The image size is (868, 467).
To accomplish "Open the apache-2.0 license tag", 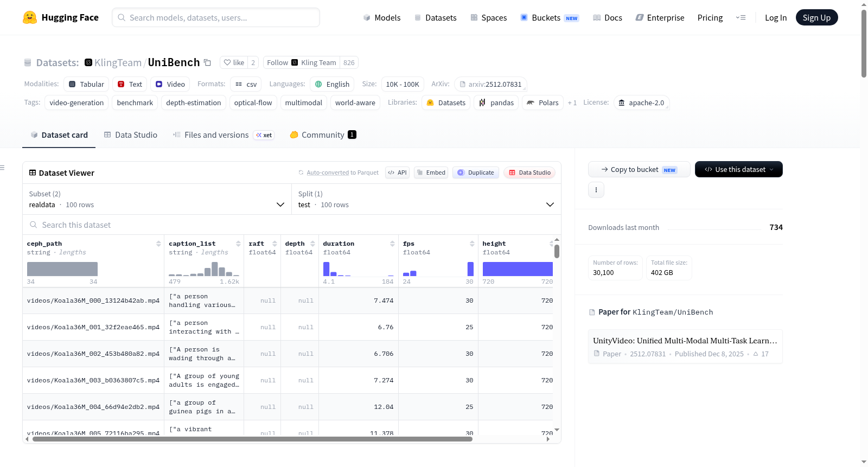I will click(641, 103).
